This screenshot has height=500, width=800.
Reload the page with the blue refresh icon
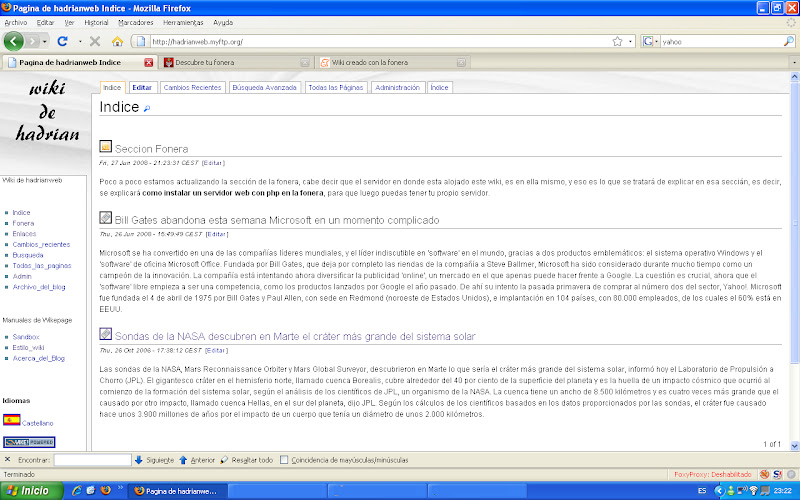62,41
